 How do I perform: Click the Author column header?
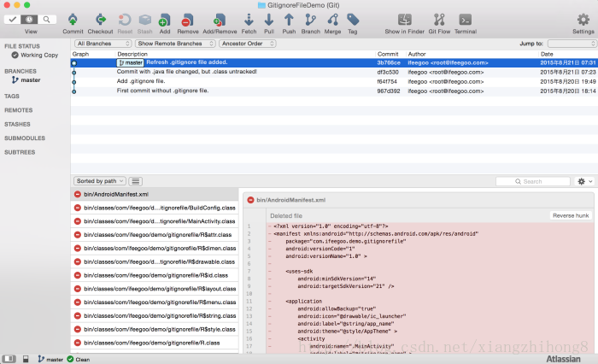[417, 54]
